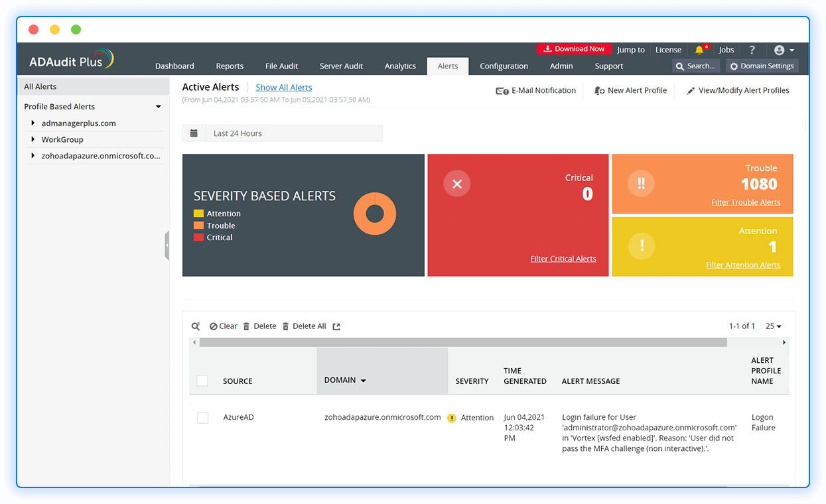Click the License link in the top bar
This screenshot has width=826, height=504.
[668, 50]
